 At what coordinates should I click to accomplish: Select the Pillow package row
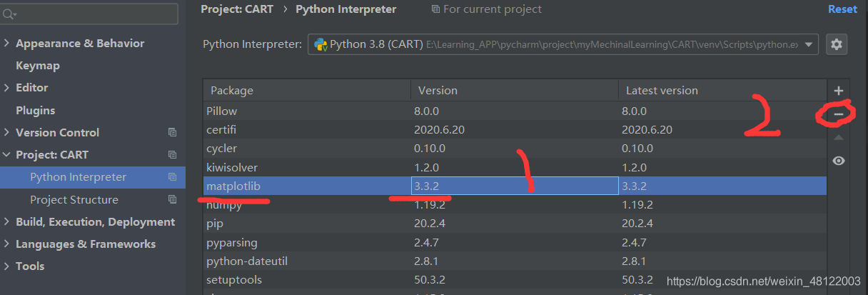coord(515,111)
